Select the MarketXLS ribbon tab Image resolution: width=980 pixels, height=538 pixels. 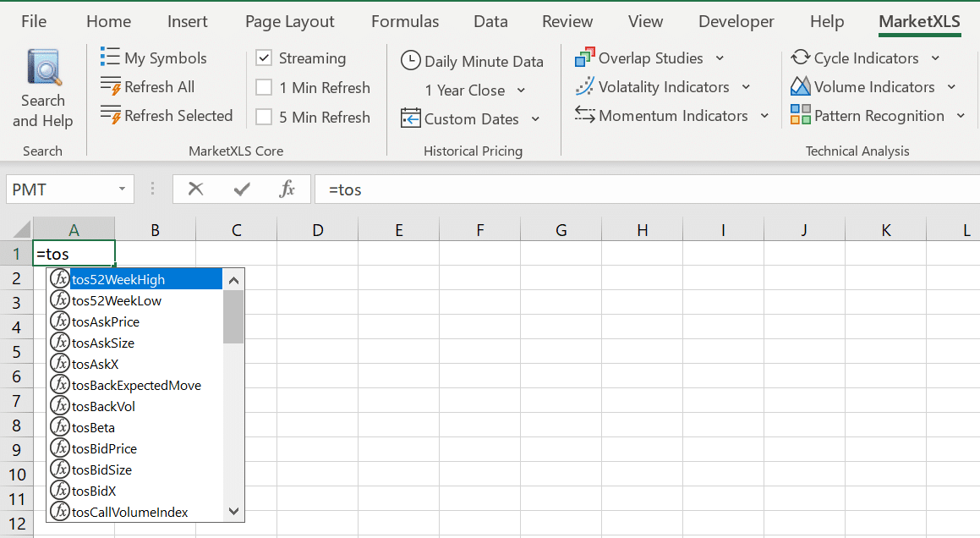click(919, 21)
